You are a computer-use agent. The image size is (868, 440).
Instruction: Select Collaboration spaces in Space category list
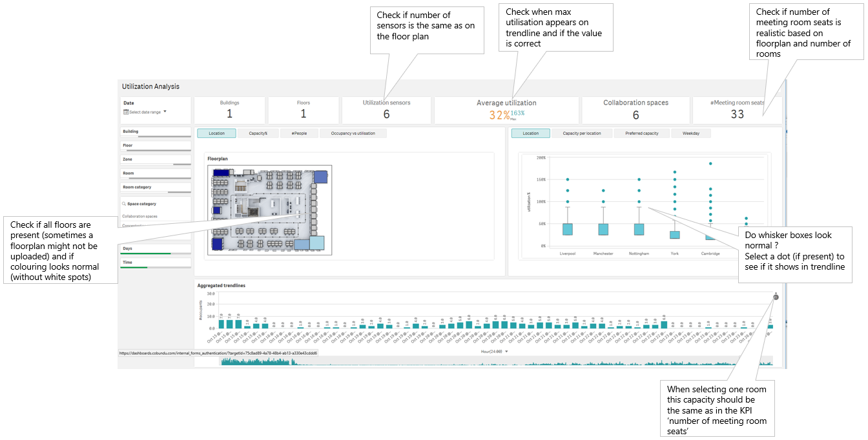pos(140,217)
